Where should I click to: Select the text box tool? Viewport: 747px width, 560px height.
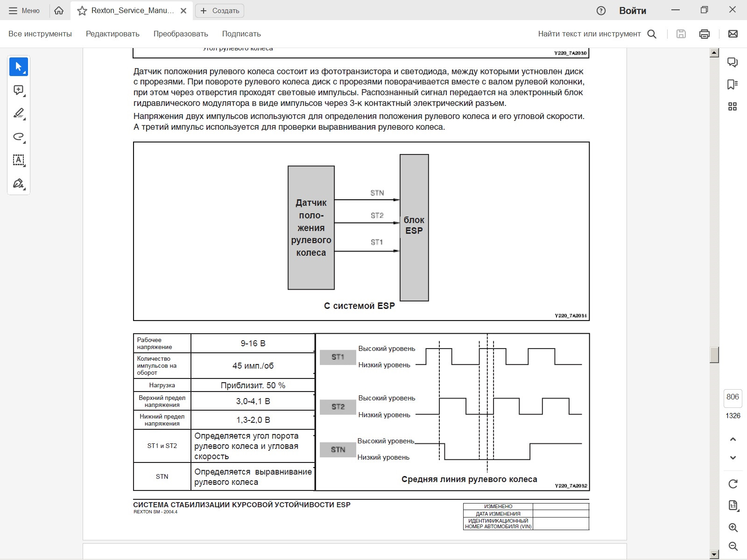click(x=19, y=160)
